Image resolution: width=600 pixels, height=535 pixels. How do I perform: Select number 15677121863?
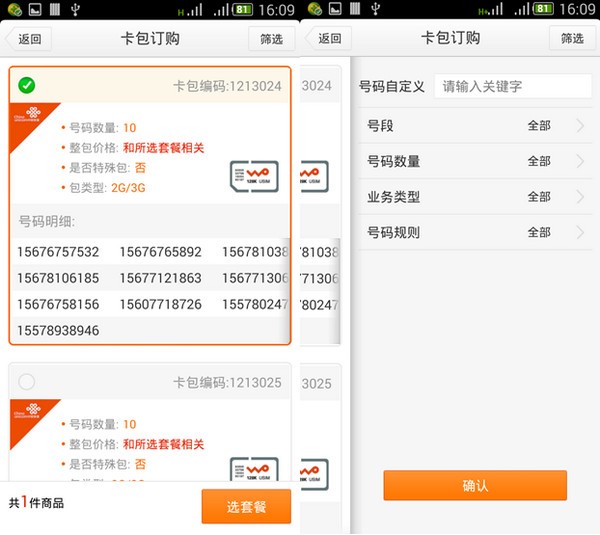[x=161, y=278]
